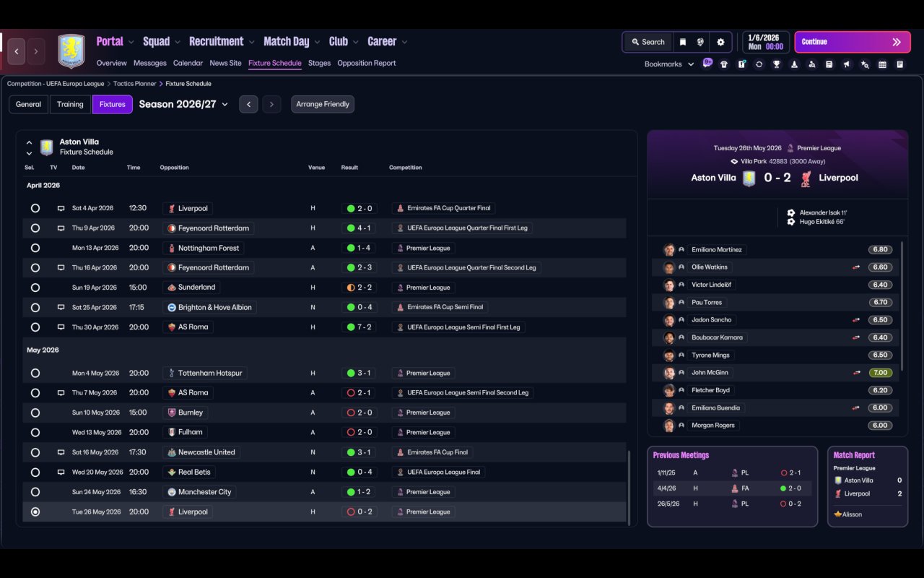Click the TV icon for Sat 4 Apr Liverpool fixture
The image size is (924, 578).
coord(61,208)
